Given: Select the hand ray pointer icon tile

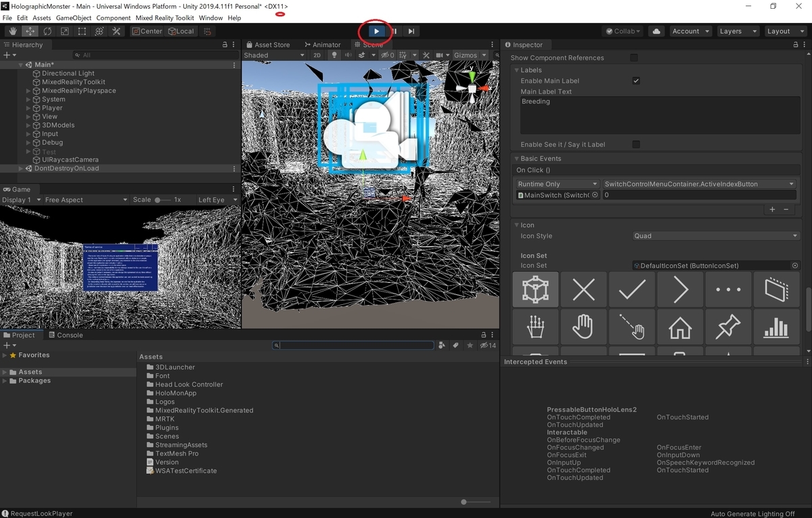Looking at the screenshot, I should click(632, 327).
